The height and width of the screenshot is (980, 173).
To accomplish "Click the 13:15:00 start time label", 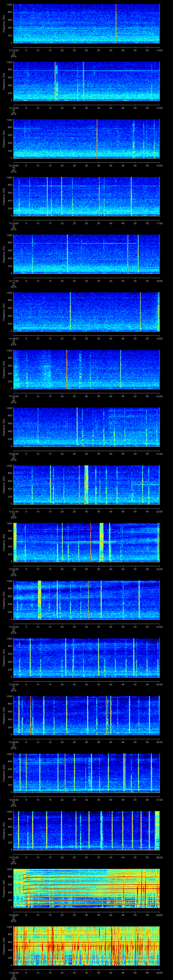I will [x=14, y=166].
